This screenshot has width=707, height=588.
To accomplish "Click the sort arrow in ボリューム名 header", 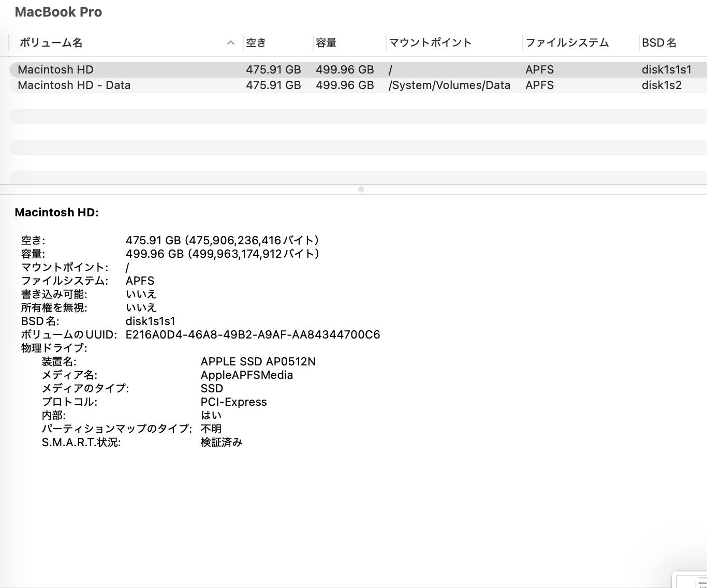I will pyautogui.click(x=231, y=43).
